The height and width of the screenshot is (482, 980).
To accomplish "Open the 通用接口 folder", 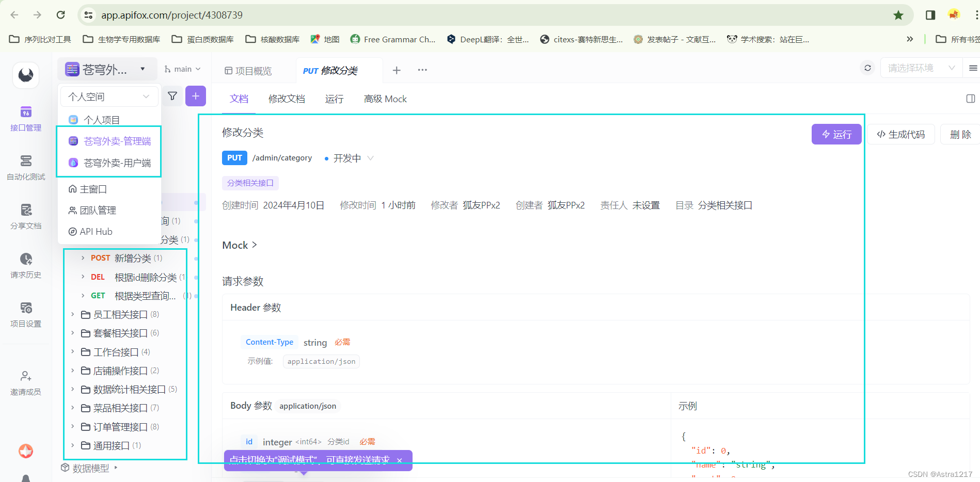I will click(x=111, y=445).
